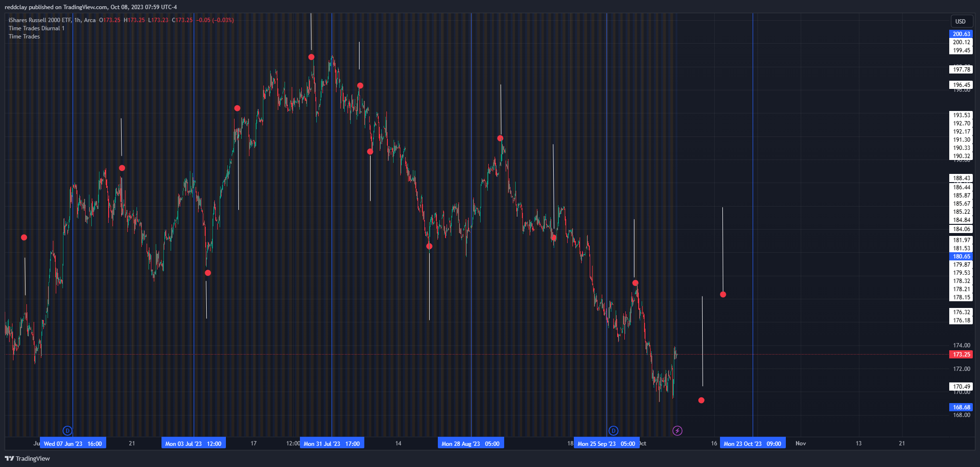Click the Mon 23 Oct '23 09:00 timestamp label
The width and height of the screenshot is (980, 467).
(752, 443)
